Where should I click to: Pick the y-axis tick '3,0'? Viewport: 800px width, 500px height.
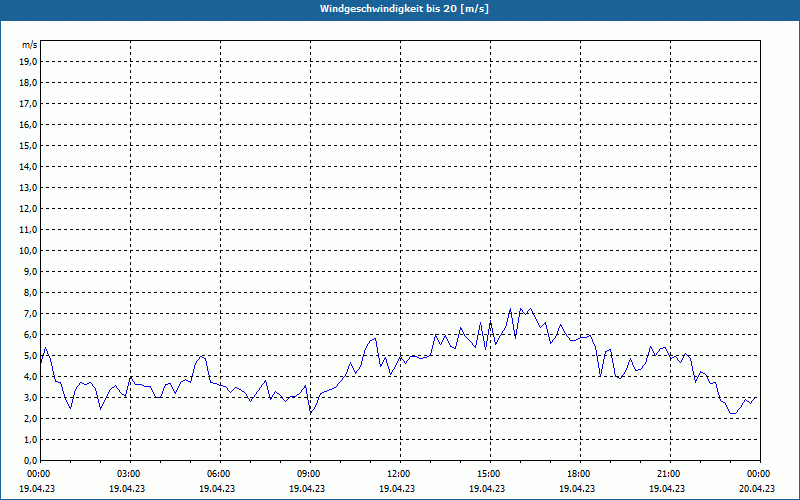click(x=30, y=397)
